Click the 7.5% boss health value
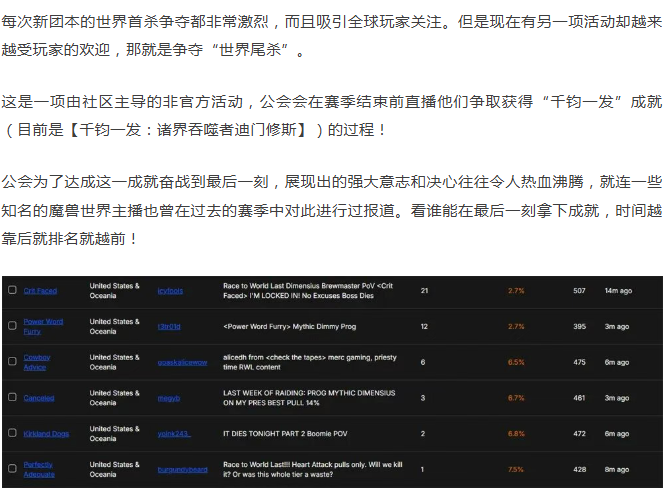Image resolution: width=669 pixels, height=488 pixels. 516,469
